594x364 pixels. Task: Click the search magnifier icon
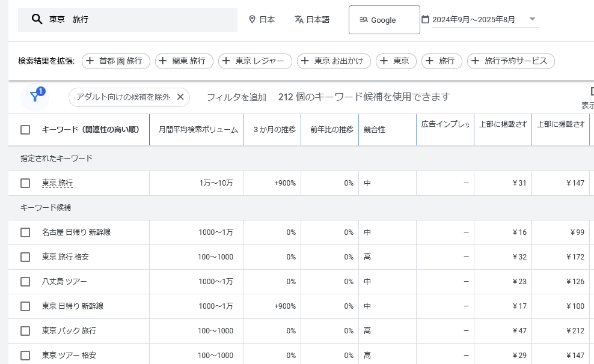point(37,20)
